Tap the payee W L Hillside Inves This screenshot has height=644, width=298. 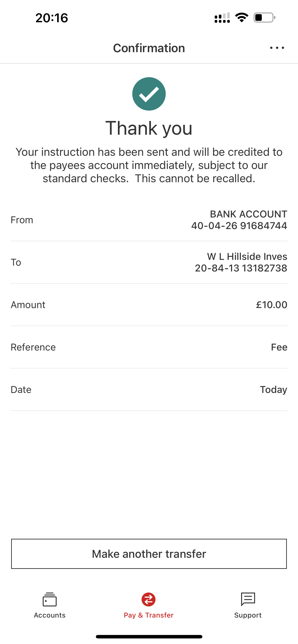pos(247,256)
